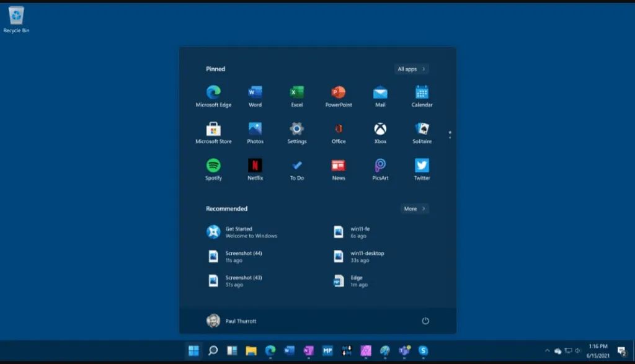Open the To Do app
Image resolution: width=635 pixels, height=364 pixels.
click(296, 166)
